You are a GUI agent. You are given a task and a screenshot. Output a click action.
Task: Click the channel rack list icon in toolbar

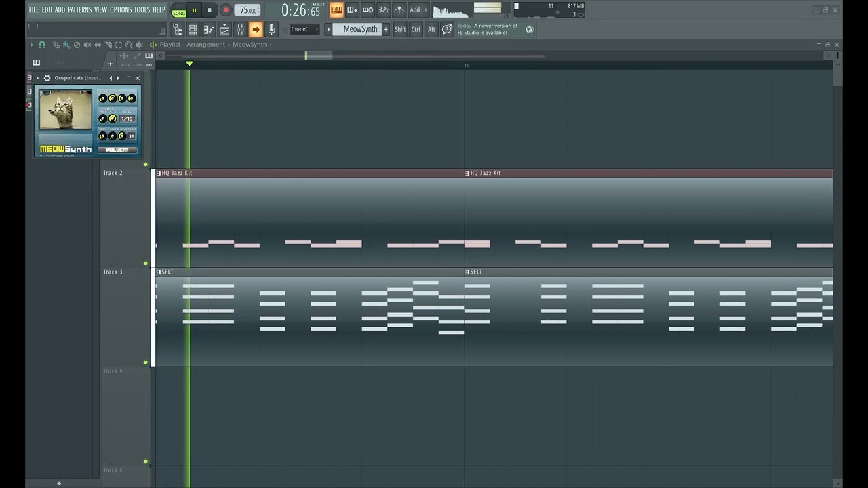(193, 29)
